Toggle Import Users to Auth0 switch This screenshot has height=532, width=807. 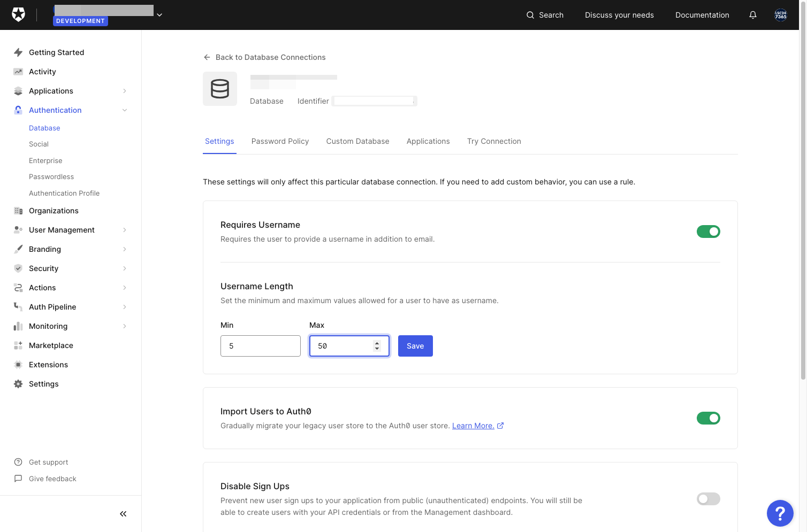pos(709,418)
